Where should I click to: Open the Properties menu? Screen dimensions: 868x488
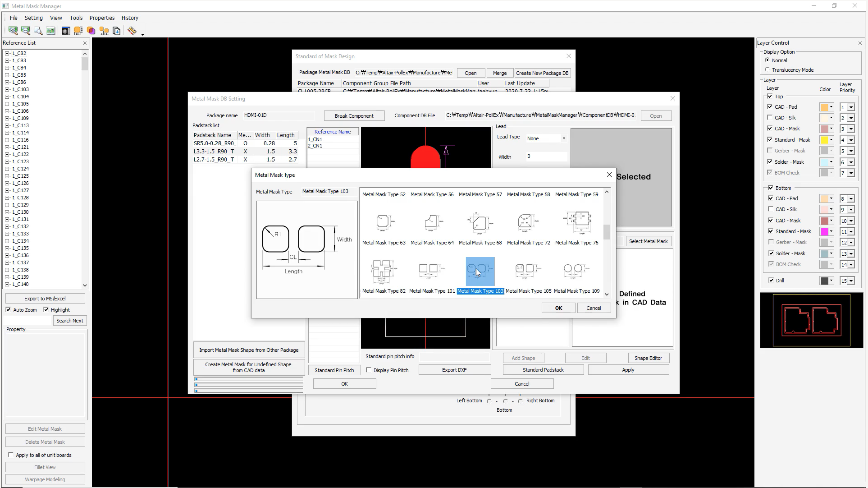102,18
